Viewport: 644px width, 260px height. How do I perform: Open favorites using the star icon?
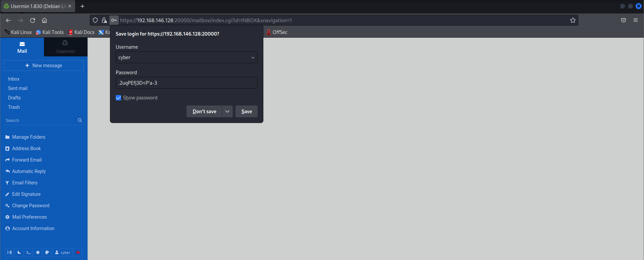point(38,252)
